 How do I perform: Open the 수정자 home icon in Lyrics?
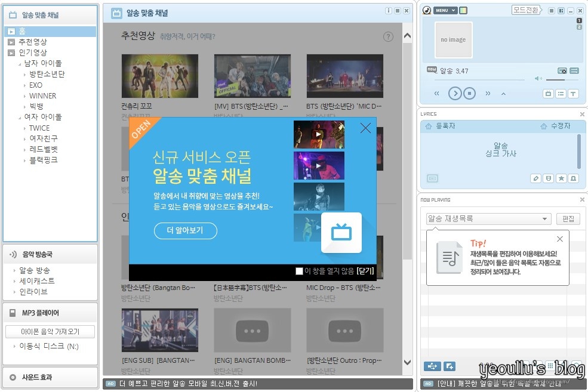pyautogui.click(x=544, y=126)
